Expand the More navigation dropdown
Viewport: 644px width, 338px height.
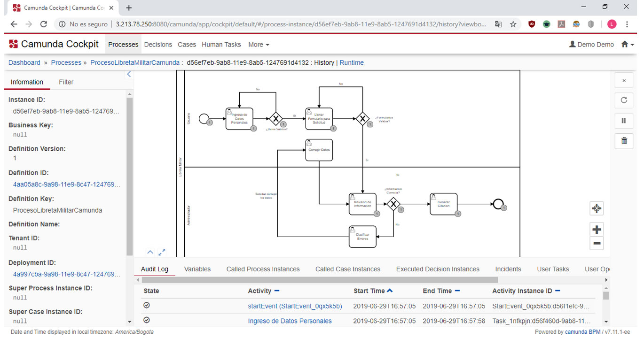(259, 44)
